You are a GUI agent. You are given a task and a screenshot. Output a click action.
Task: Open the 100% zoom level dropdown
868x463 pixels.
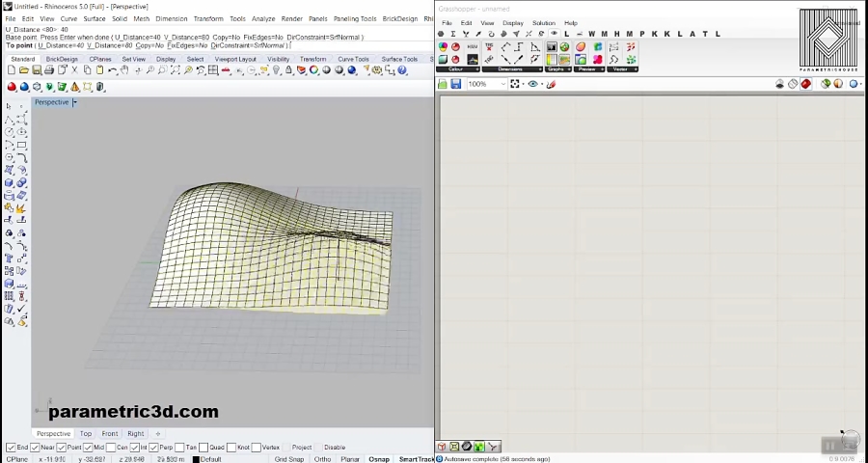click(502, 84)
